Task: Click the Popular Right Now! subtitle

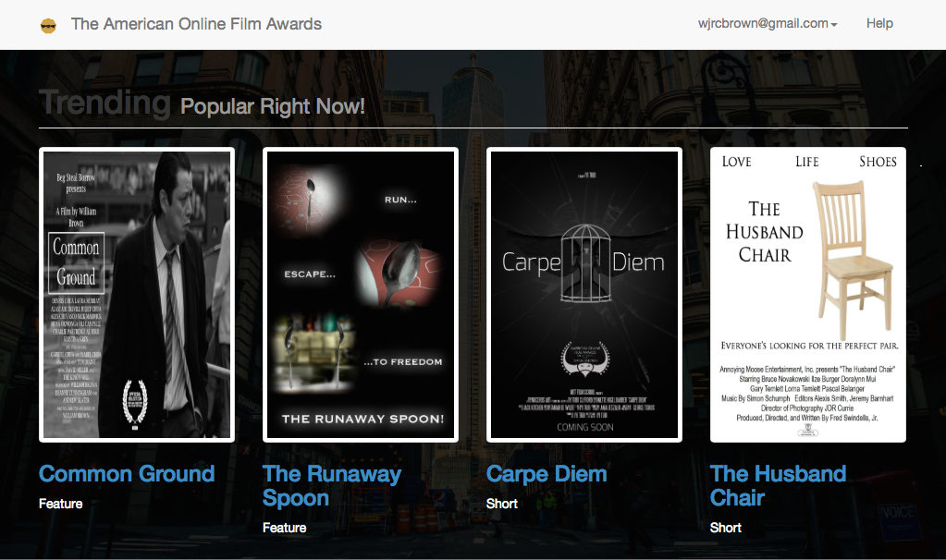Action: (273, 106)
